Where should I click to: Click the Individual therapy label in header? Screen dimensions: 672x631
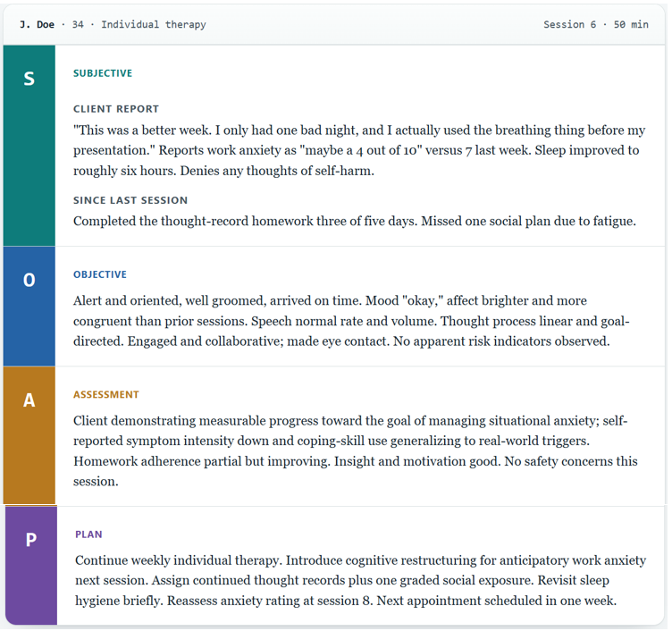[x=154, y=24]
